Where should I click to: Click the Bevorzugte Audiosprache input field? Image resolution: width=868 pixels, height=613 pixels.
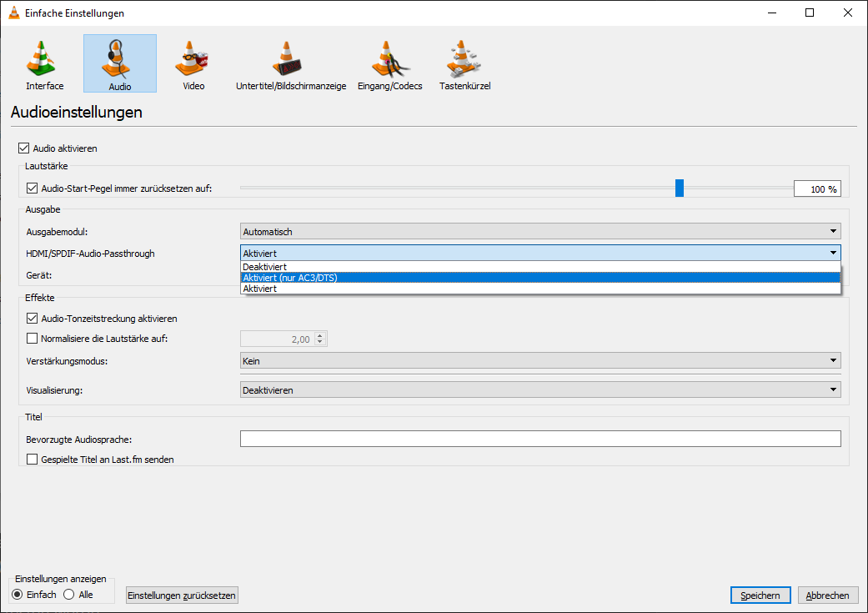point(540,439)
